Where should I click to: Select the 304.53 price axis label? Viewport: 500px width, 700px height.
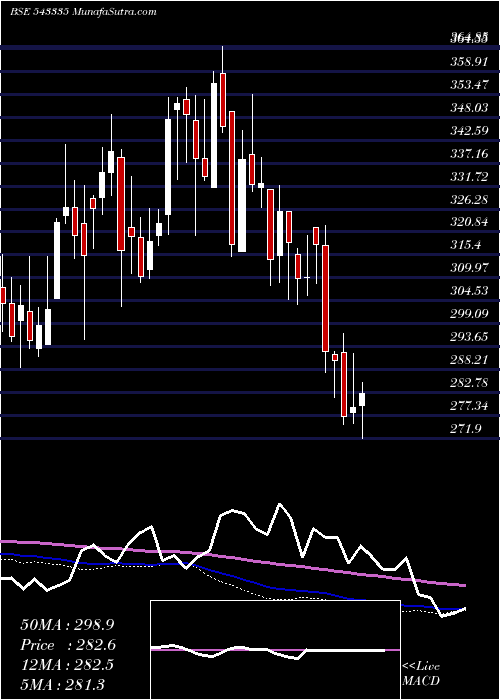(x=469, y=291)
